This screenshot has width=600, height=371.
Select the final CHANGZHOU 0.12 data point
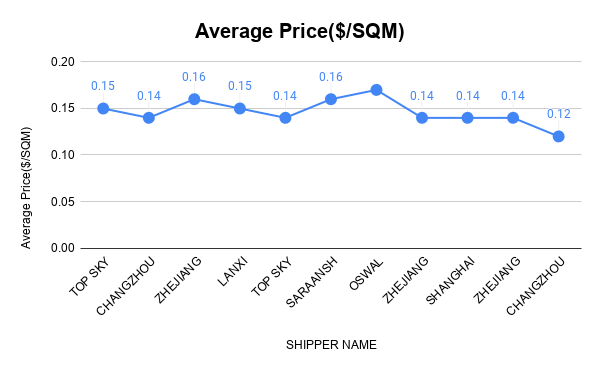point(558,136)
